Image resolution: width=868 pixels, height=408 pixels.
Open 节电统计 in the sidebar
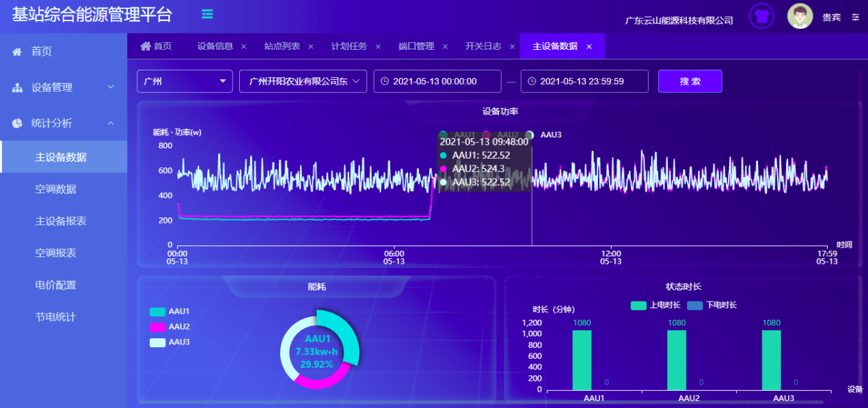pyautogui.click(x=64, y=317)
